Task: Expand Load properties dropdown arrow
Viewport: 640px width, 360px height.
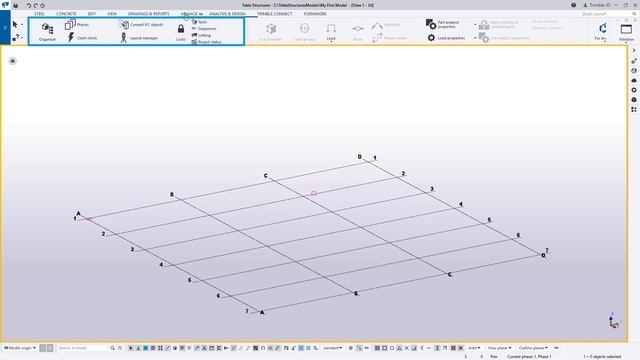Action: point(475,38)
